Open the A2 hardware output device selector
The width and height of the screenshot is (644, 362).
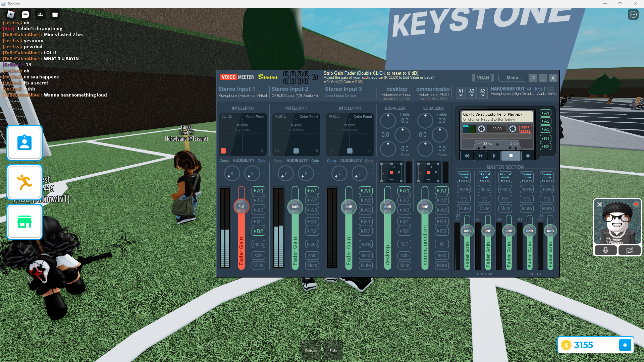pos(472,93)
